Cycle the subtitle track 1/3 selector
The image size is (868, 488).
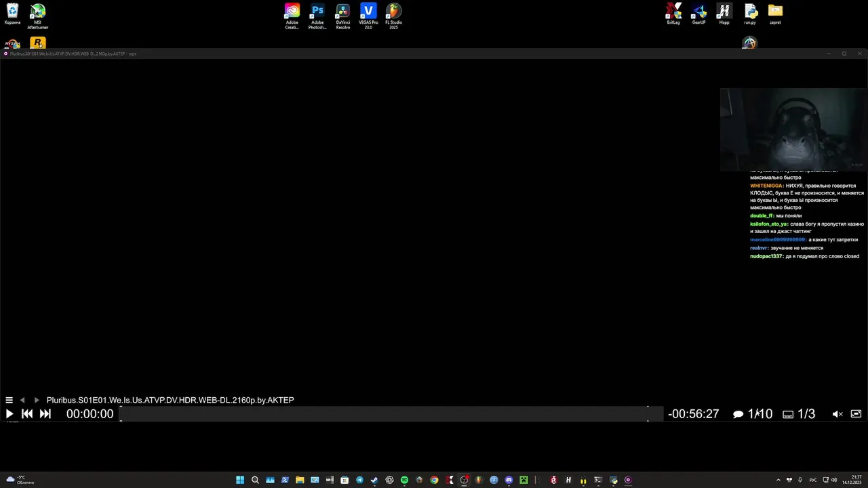click(799, 413)
